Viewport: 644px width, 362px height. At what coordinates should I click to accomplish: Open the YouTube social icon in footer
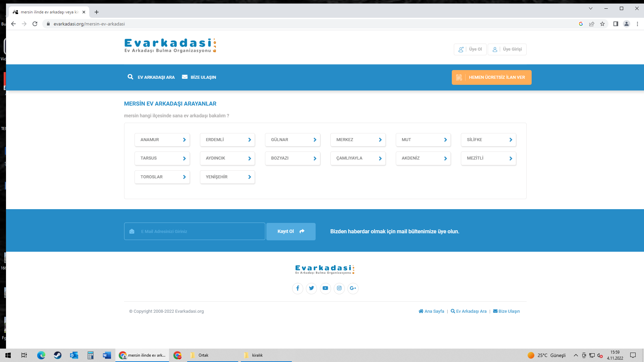click(325, 288)
